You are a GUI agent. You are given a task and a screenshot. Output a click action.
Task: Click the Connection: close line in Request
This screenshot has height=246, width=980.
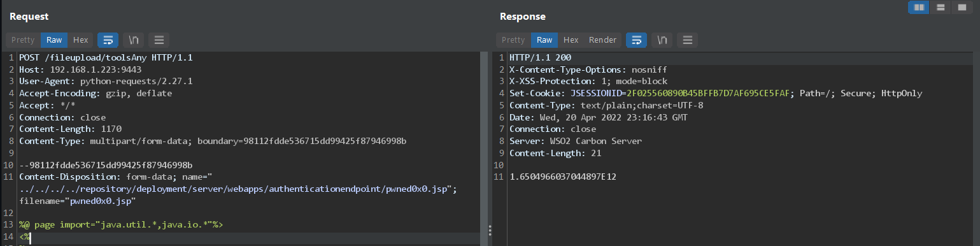(62, 117)
